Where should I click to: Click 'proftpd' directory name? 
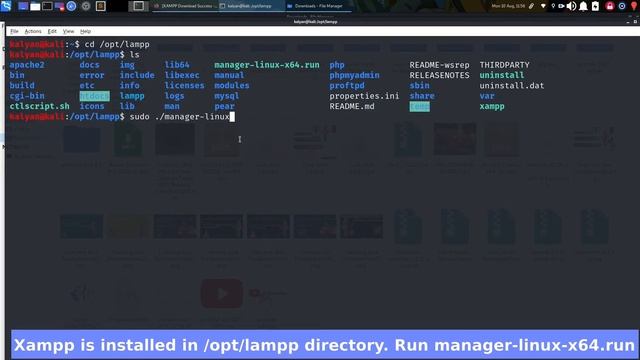tap(347, 85)
